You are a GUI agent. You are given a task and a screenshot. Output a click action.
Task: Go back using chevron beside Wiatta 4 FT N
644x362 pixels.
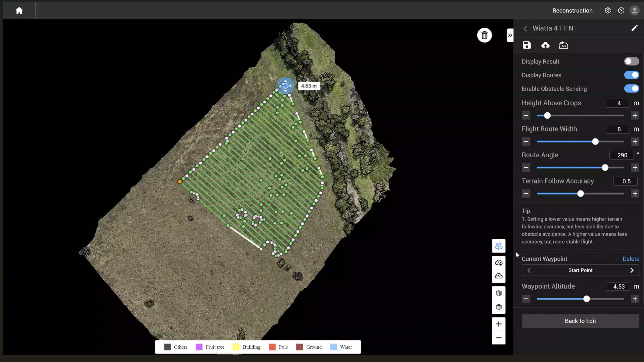(x=525, y=28)
